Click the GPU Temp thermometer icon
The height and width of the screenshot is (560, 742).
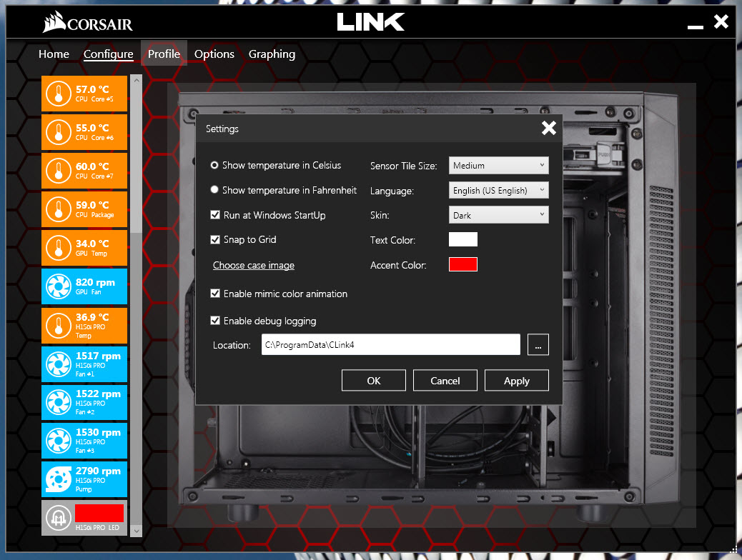pos(59,248)
